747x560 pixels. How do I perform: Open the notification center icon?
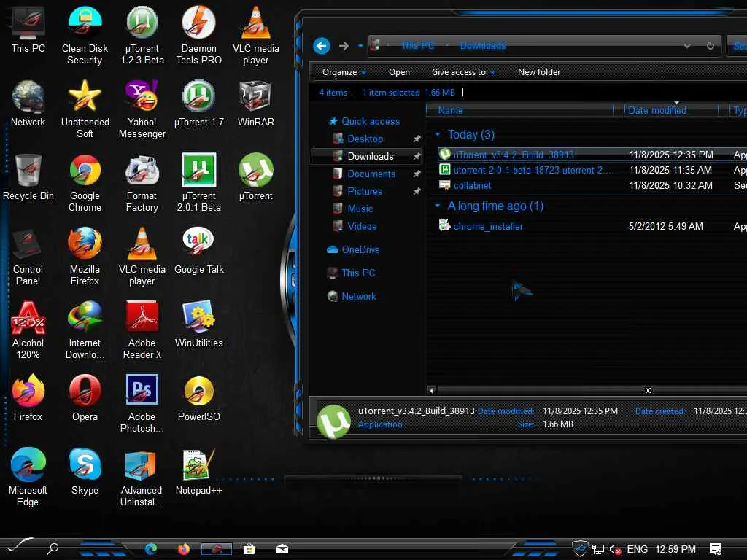click(x=715, y=549)
